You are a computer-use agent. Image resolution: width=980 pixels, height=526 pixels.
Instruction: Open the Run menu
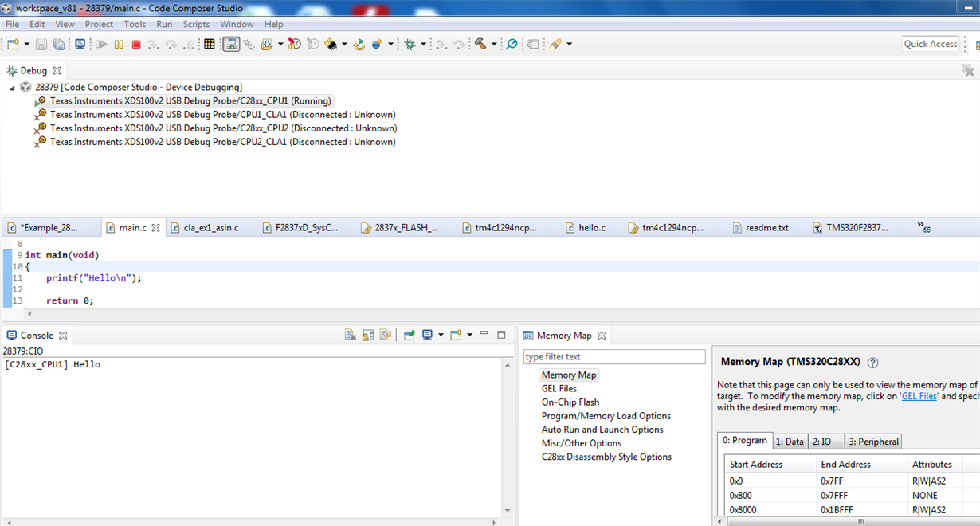coord(164,25)
